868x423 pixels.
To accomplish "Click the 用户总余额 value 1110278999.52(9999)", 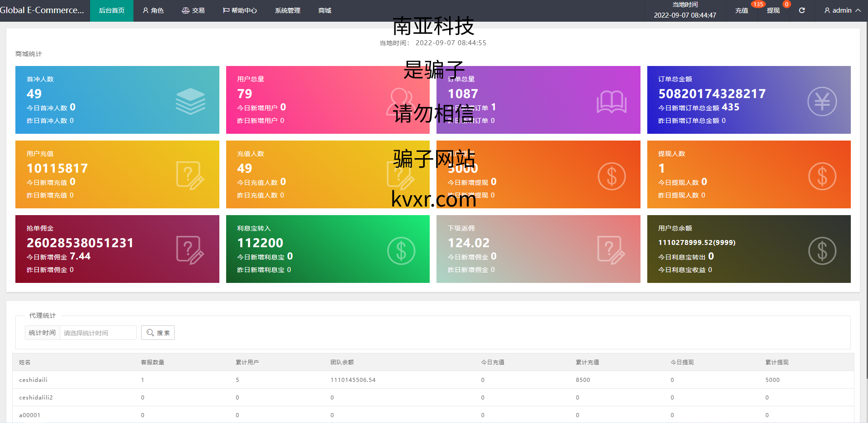I will coord(697,243).
